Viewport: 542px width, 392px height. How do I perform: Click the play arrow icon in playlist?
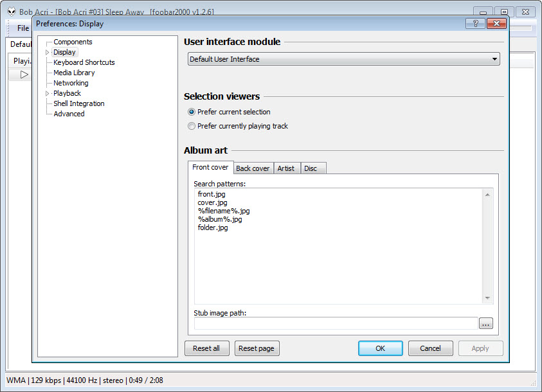click(x=24, y=75)
